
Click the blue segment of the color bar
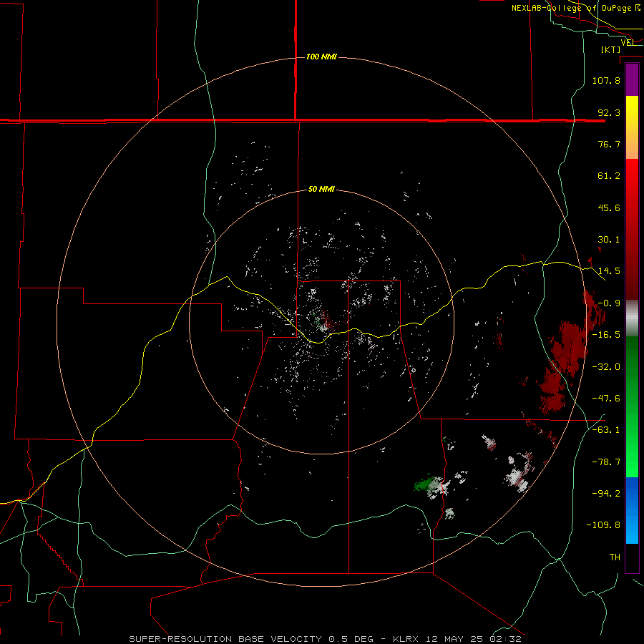[x=632, y=510]
